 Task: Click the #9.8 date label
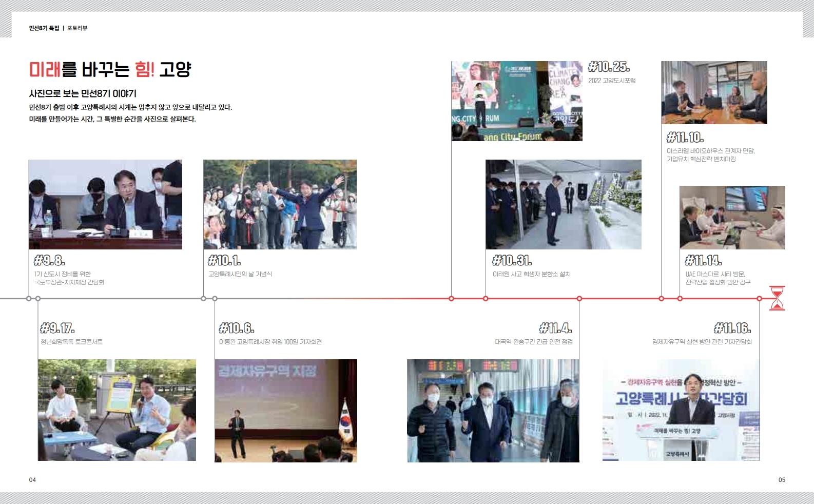[49, 260]
